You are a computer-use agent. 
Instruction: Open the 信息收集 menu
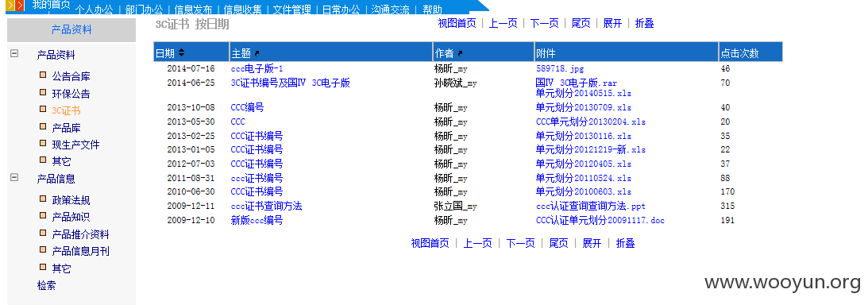(242, 10)
